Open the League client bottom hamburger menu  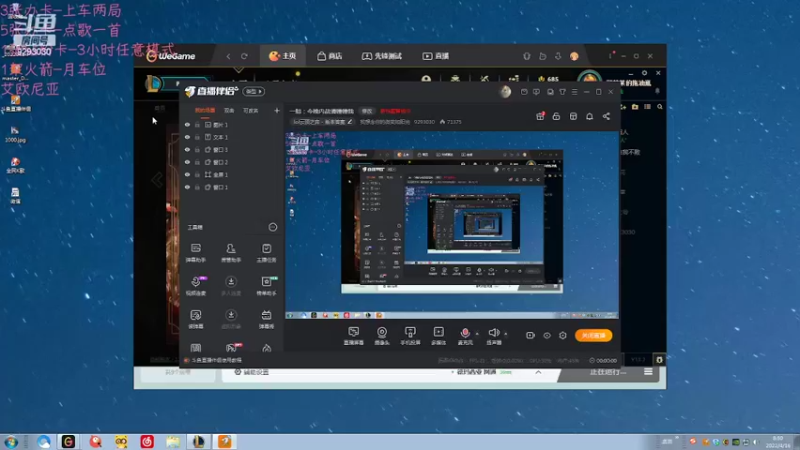[x=648, y=372]
